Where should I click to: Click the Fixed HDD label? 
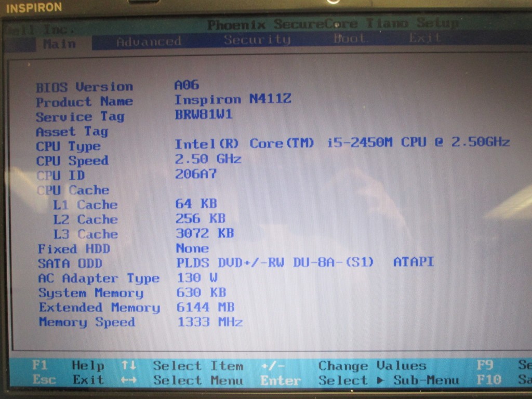point(74,249)
